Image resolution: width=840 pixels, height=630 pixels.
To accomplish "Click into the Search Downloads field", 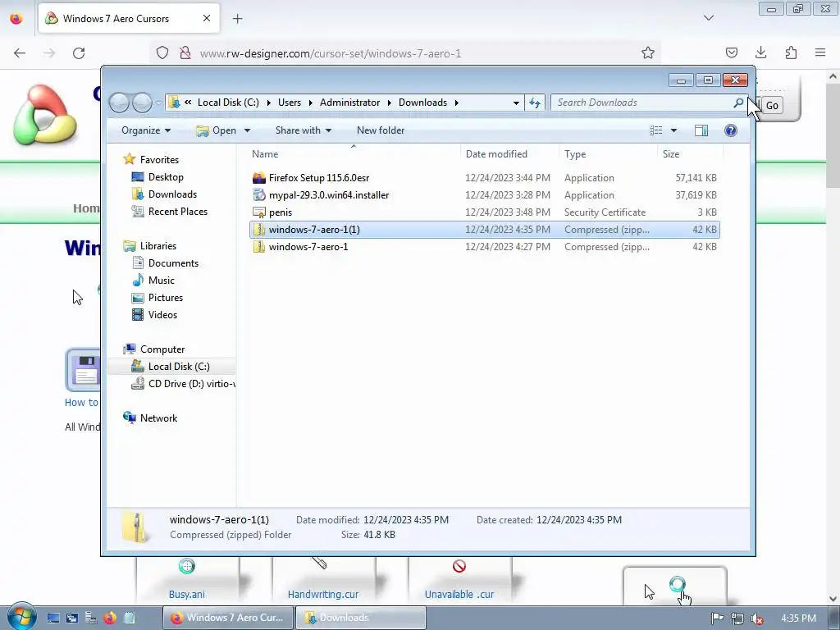I will 649,103.
